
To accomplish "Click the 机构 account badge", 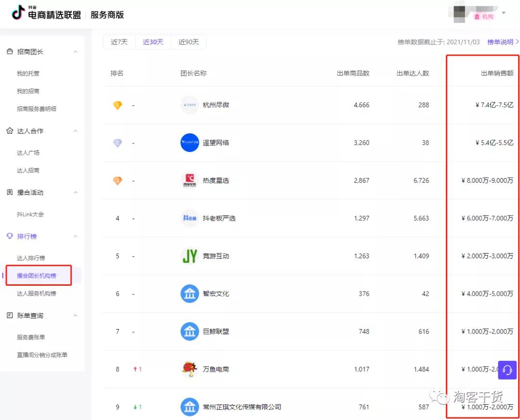I will pyautogui.click(x=484, y=16).
